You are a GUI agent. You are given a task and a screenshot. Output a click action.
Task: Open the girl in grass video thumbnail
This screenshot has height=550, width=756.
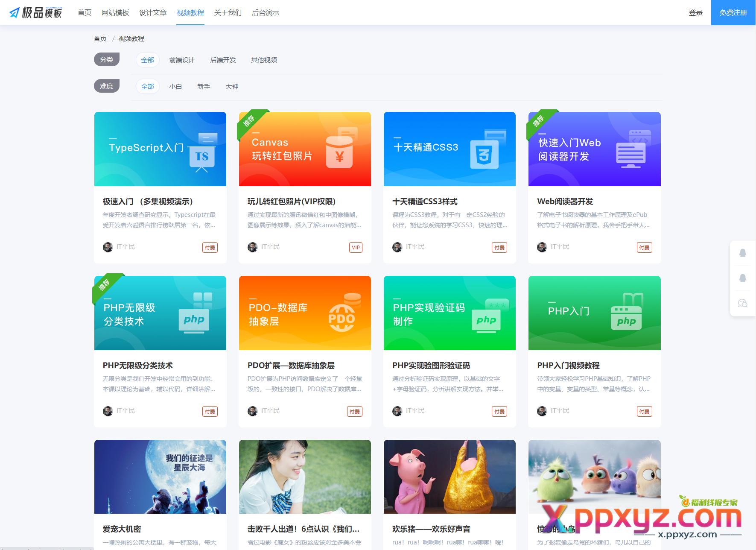(x=305, y=477)
